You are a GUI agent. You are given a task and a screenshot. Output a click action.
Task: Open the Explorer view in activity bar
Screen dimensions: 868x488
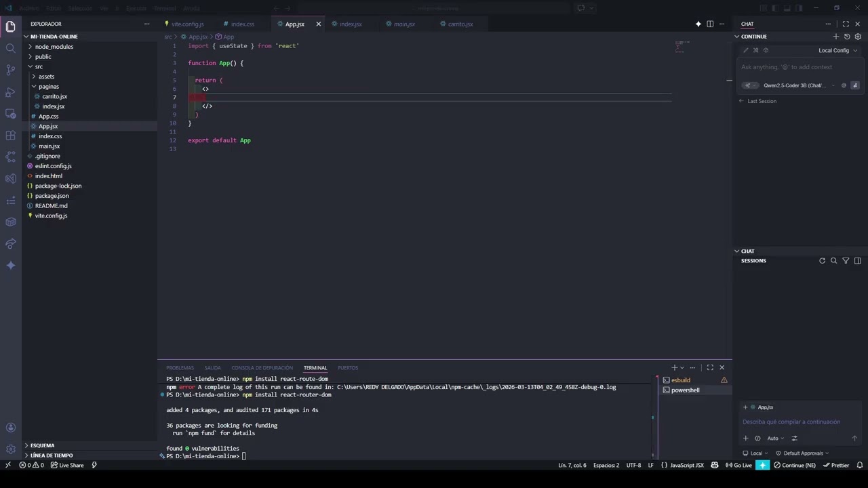point(10,26)
